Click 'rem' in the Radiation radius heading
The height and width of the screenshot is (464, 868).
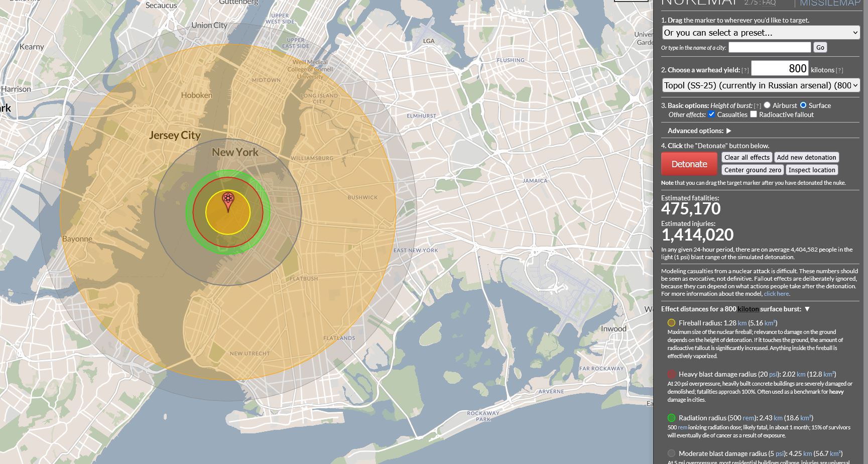749,418
